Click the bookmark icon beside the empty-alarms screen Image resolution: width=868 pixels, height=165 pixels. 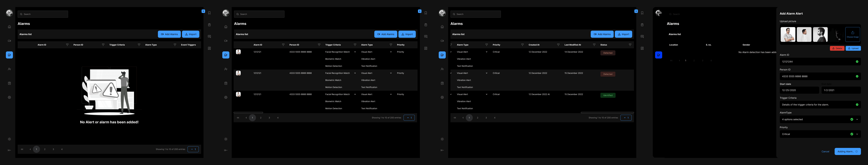tap(209, 13)
